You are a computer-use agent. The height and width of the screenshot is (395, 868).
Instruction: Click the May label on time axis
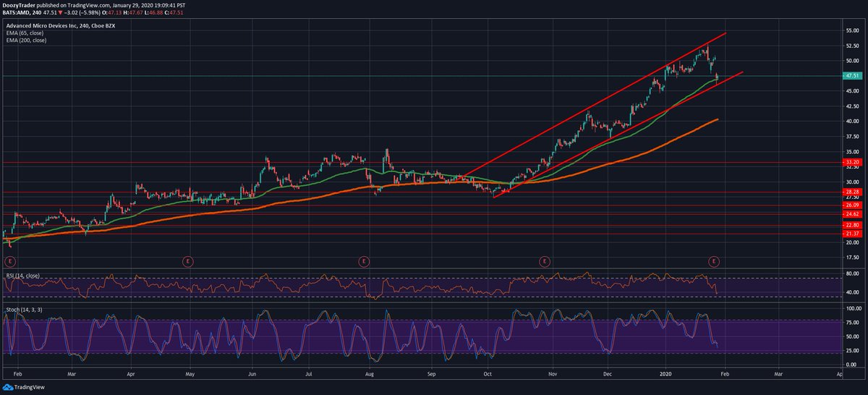pos(190,375)
